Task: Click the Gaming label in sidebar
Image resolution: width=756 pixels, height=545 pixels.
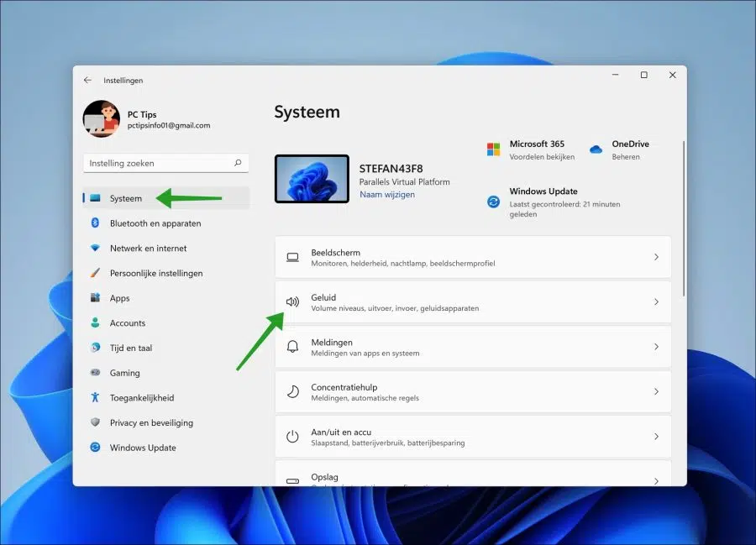Action: [x=125, y=373]
